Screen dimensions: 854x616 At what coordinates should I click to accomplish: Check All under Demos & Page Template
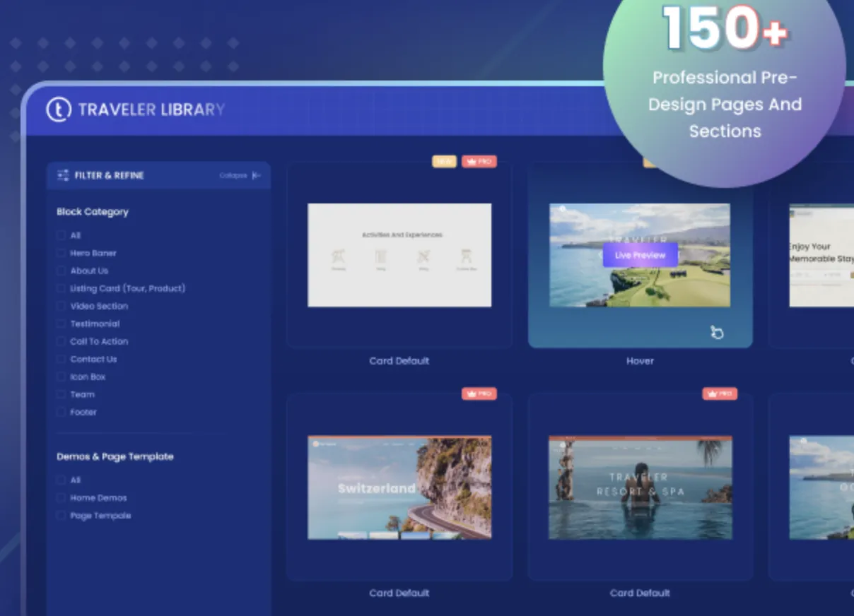tap(62, 480)
